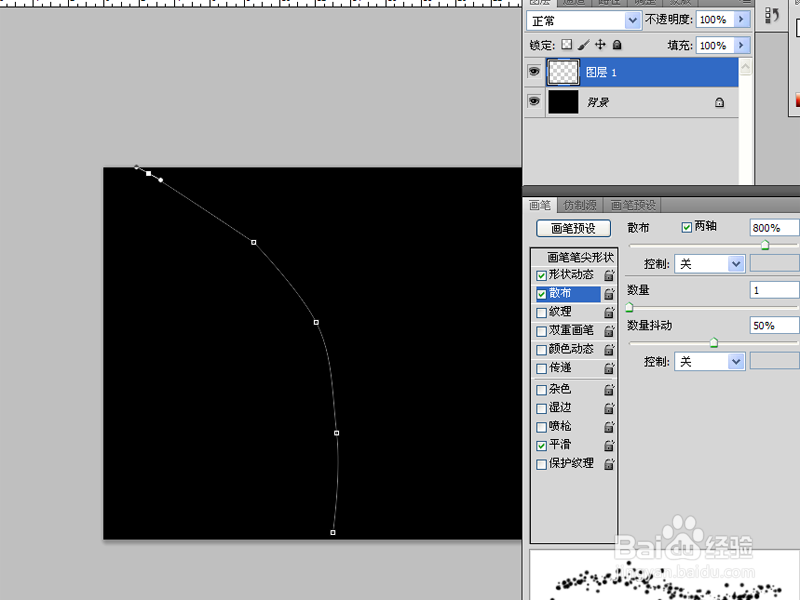
Task: Switch to the 仿制源 tab
Action: pos(580,205)
